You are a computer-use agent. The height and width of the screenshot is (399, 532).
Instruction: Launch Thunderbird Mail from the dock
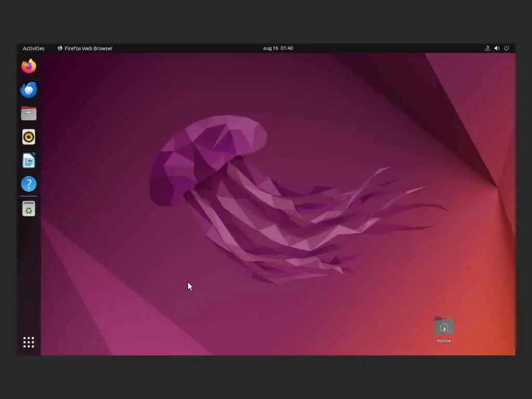tap(29, 90)
